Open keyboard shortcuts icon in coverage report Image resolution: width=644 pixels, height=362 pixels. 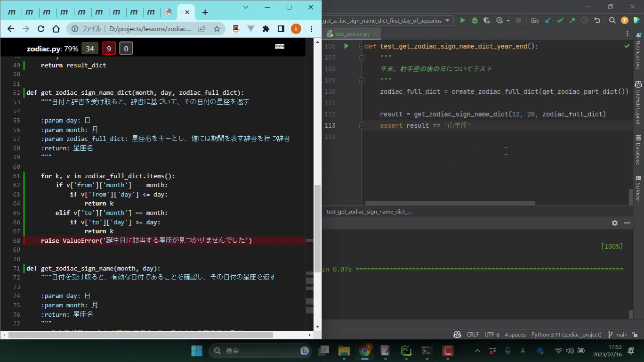click(x=280, y=47)
